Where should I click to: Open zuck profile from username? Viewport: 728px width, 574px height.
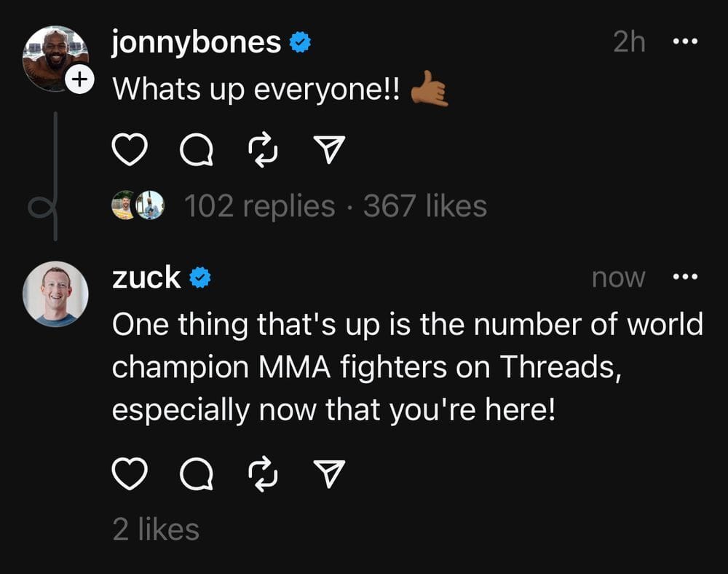click(146, 278)
